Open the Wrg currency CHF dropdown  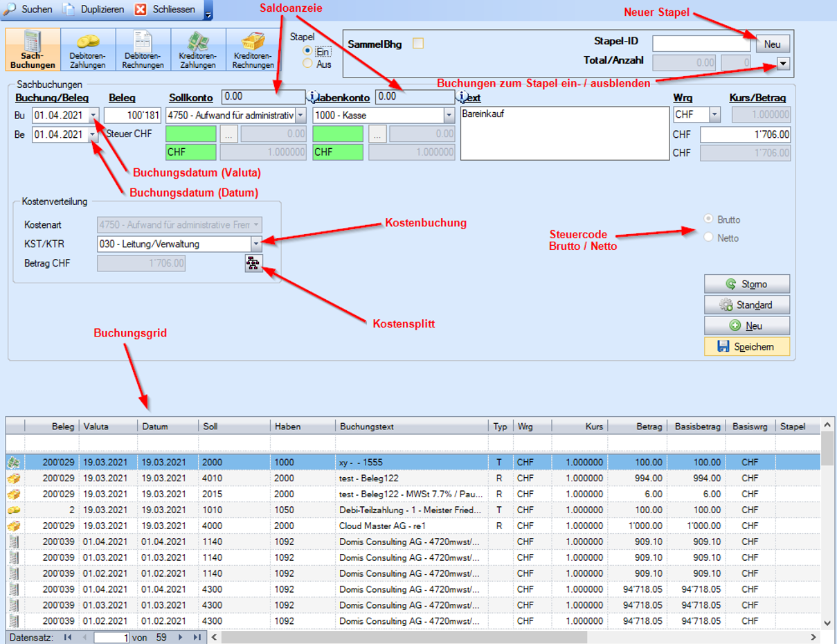pos(714,115)
